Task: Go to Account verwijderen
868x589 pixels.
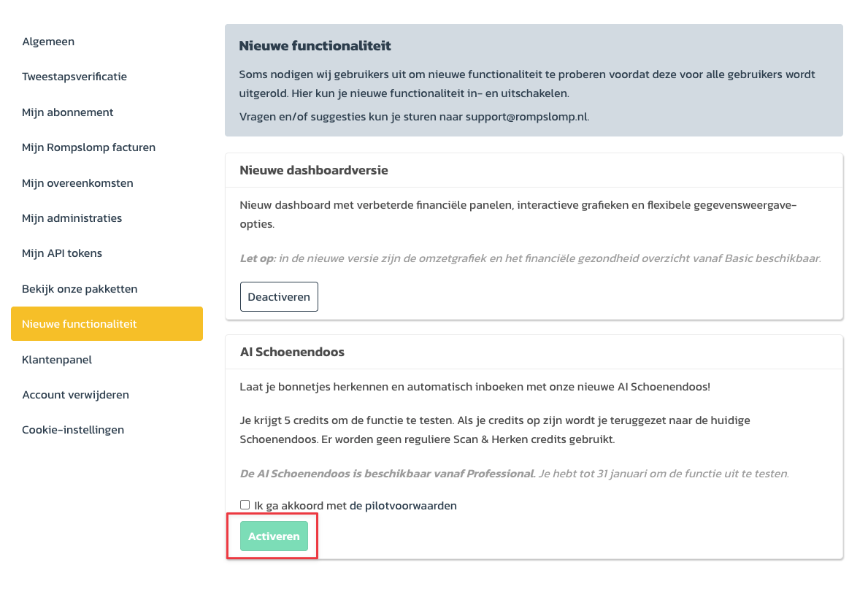Action: click(x=75, y=395)
